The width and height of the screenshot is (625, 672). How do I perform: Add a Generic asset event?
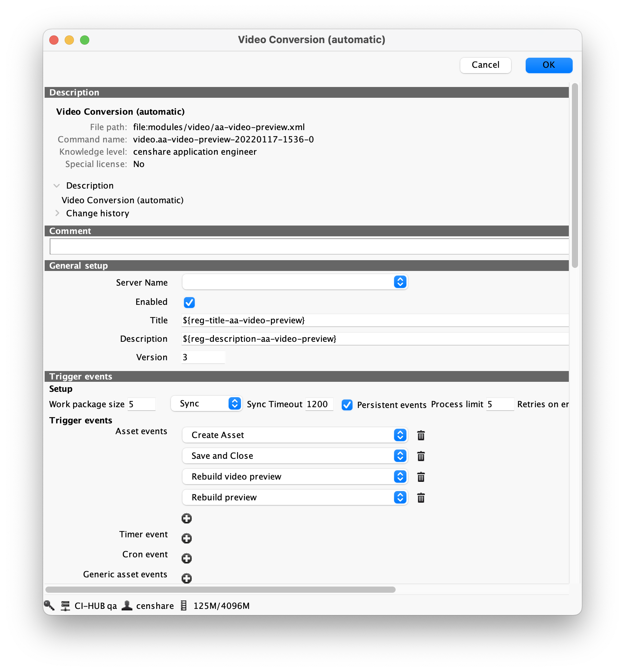[x=187, y=578]
